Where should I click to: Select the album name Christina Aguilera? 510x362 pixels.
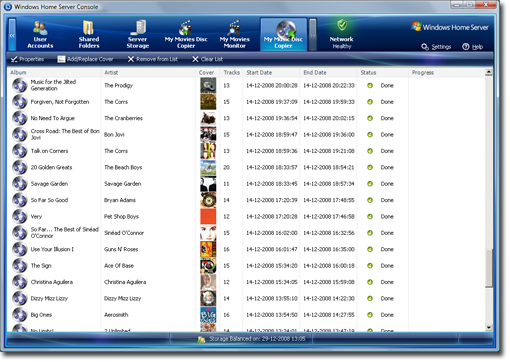click(52, 282)
